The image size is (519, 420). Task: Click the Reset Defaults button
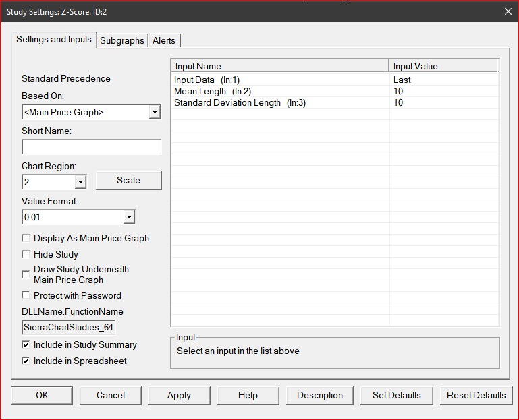point(476,395)
